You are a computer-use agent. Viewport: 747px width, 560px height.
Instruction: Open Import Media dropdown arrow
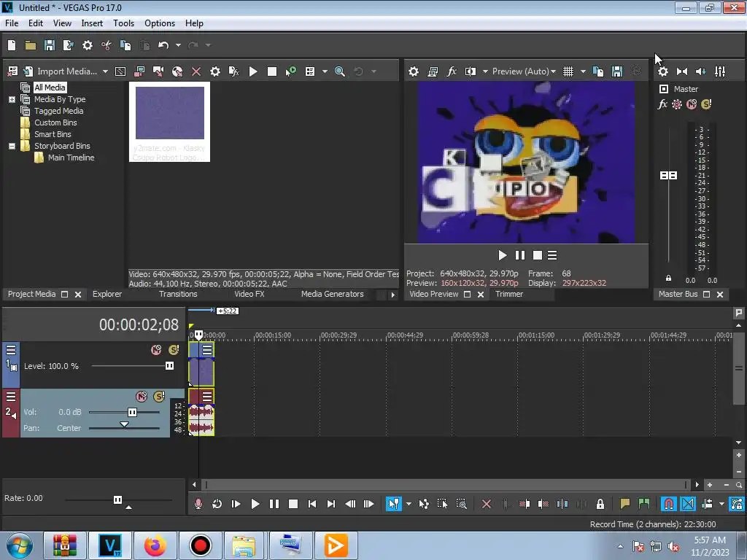click(105, 71)
